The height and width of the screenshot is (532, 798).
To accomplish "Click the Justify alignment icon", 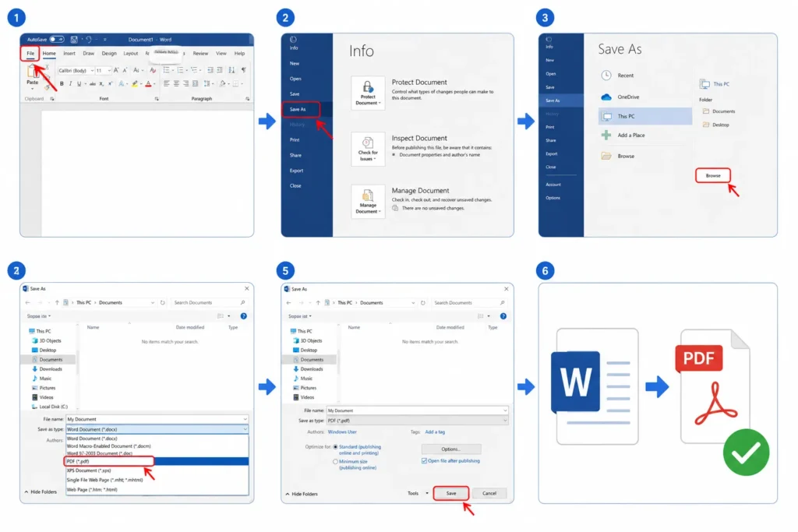I will (195, 83).
